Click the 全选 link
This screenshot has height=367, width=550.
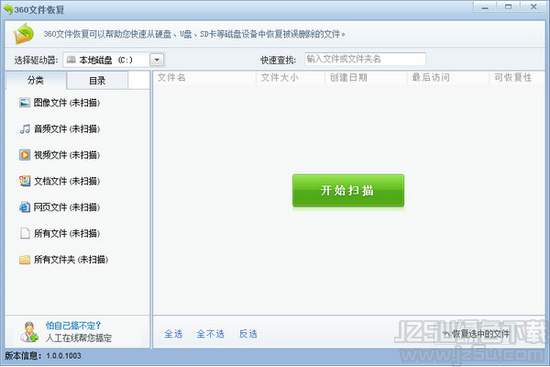coord(174,334)
